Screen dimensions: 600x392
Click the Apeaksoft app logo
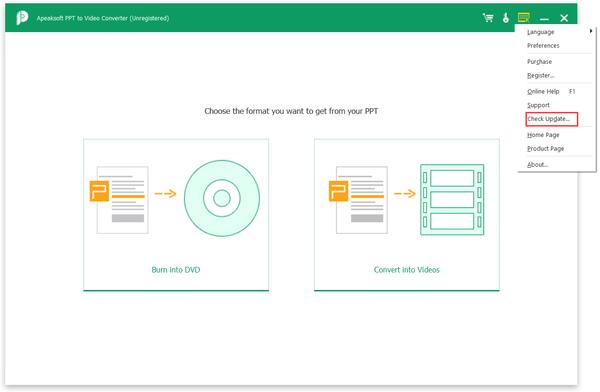pos(22,18)
